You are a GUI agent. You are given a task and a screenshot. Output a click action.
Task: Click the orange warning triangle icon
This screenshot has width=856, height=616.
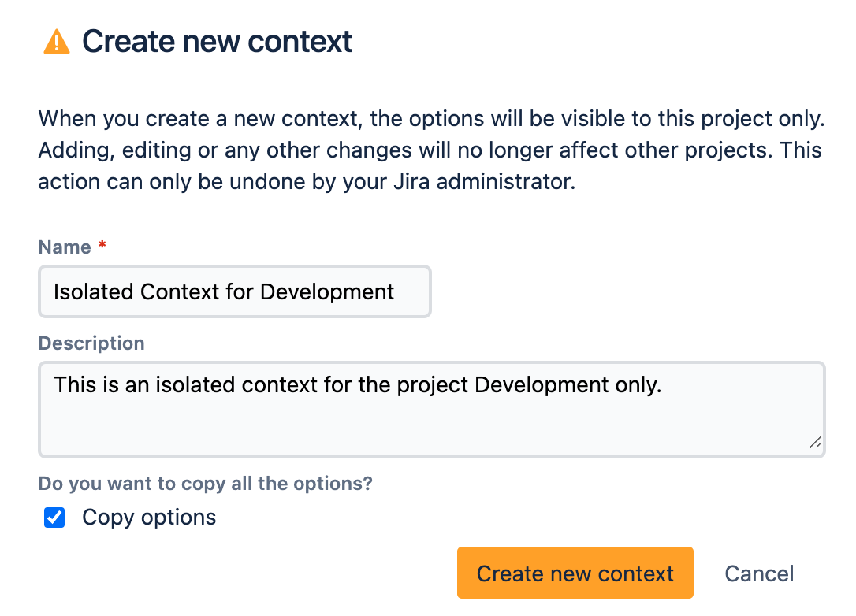coord(57,41)
